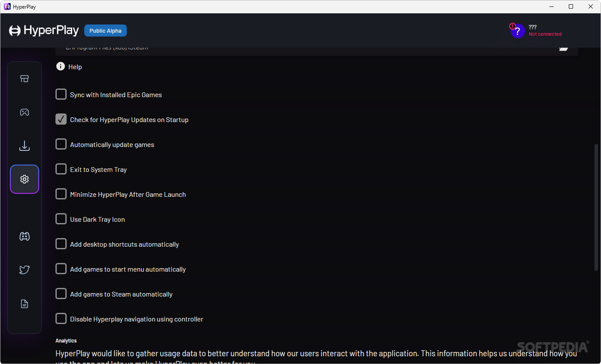601x364 pixels.
Task: Toggle Exit to System Tray checkbox
Action: coord(61,169)
